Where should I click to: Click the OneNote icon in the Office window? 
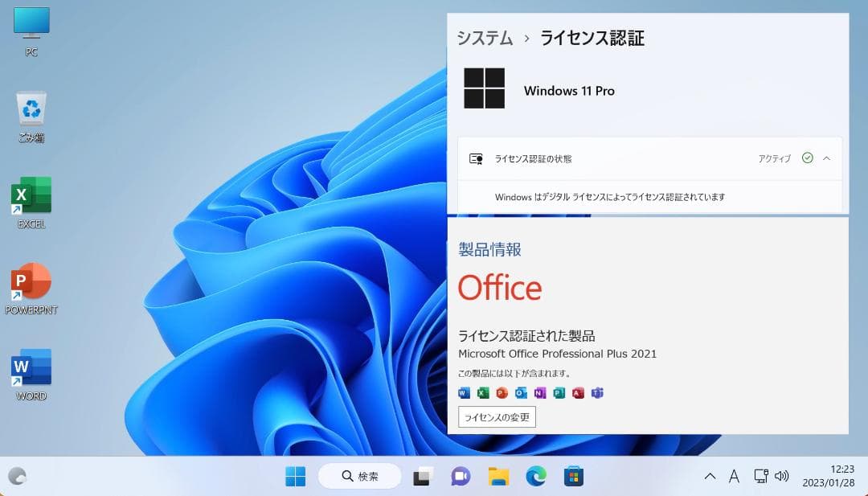point(539,393)
